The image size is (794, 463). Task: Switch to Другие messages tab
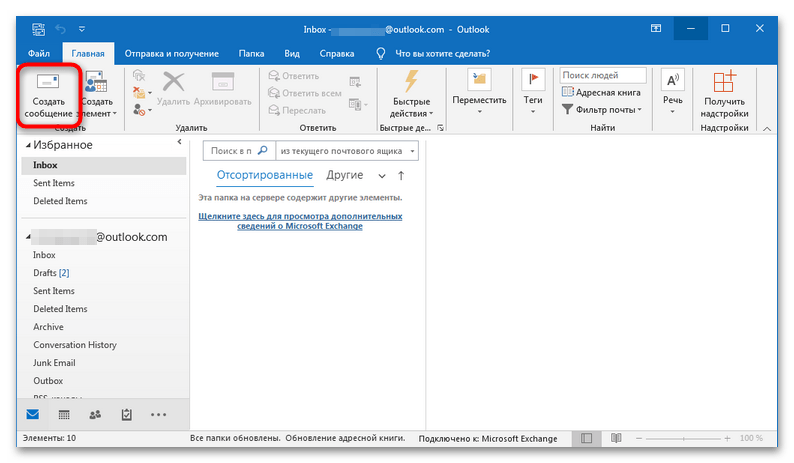coord(345,175)
